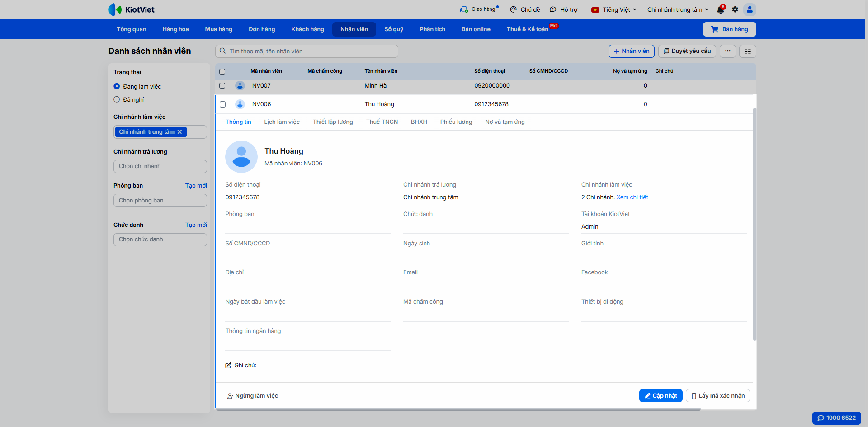Screen dimensions: 868x427
Task: Click Lấy mã xác nhận button
Action: [718, 396]
